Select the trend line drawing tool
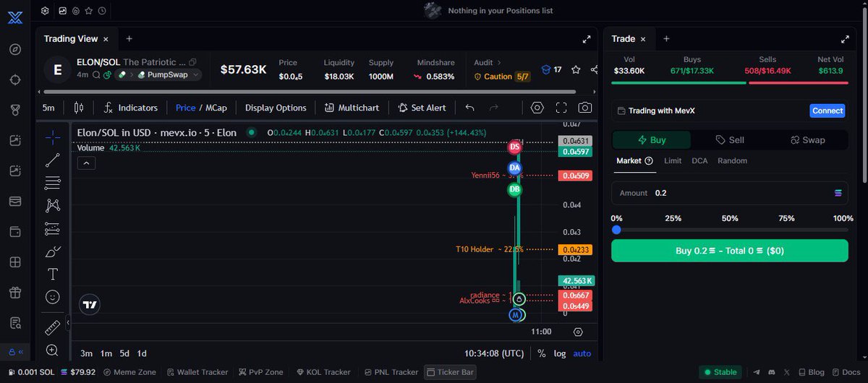Viewport: 868px width, 383px height. coord(53,160)
